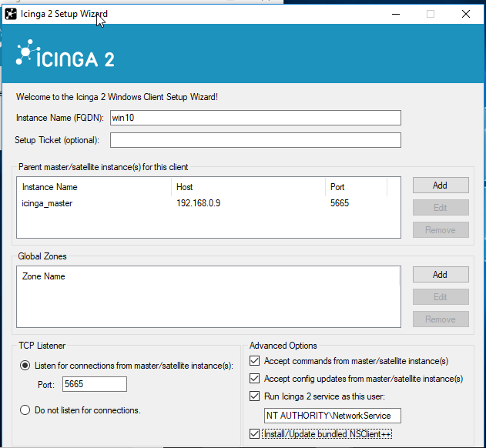Click the Instance Name column header
This screenshot has width=486, height=448.
pyautogui.click(x=94, y=187)
